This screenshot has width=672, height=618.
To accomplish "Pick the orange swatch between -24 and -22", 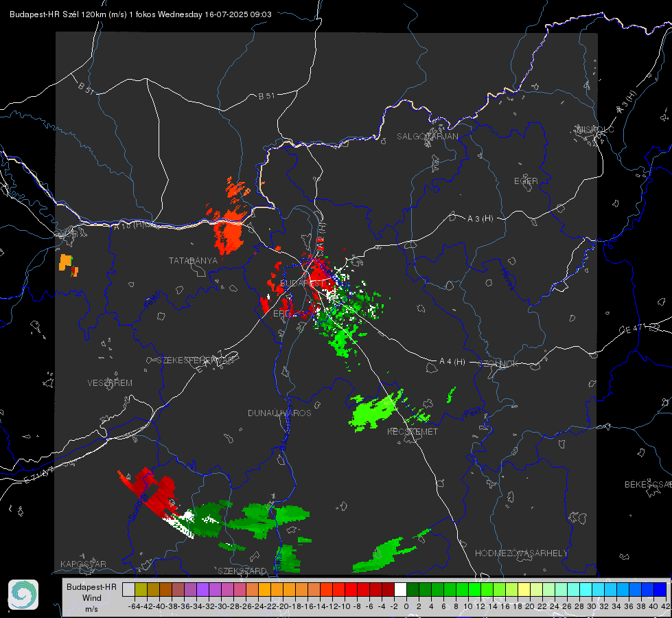I will point(264,589).
